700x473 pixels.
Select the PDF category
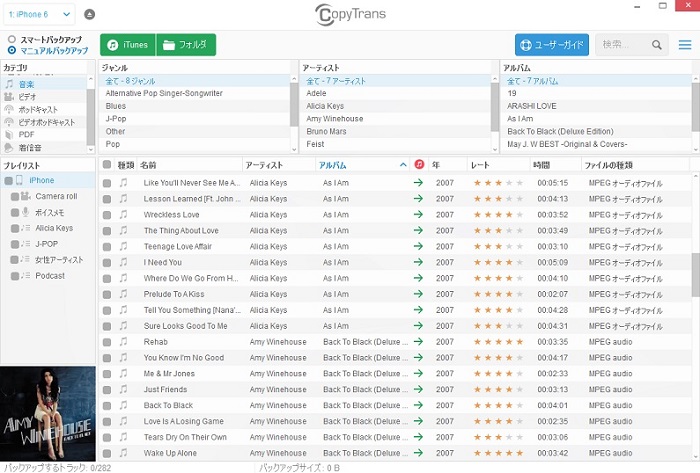44,134
